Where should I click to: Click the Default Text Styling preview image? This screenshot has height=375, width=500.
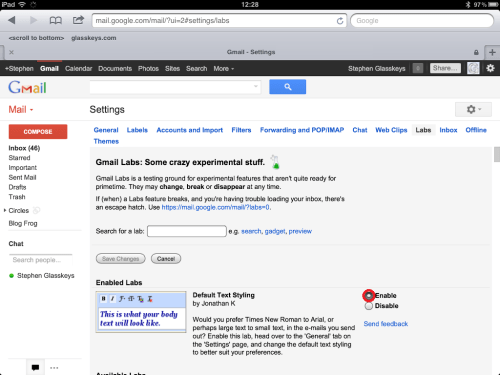(141, 312)
